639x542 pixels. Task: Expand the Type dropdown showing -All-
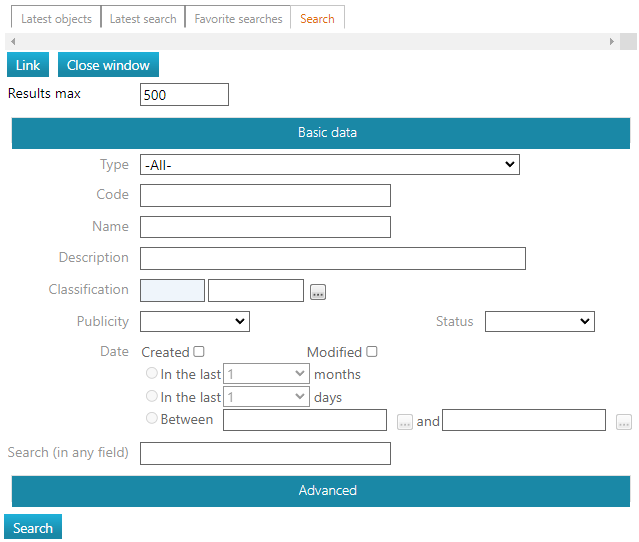(x=330, y=165)
